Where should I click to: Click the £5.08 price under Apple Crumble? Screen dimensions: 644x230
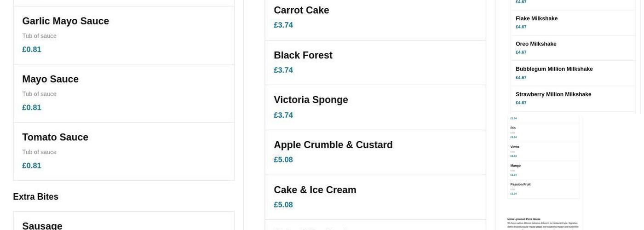[283, 160]
